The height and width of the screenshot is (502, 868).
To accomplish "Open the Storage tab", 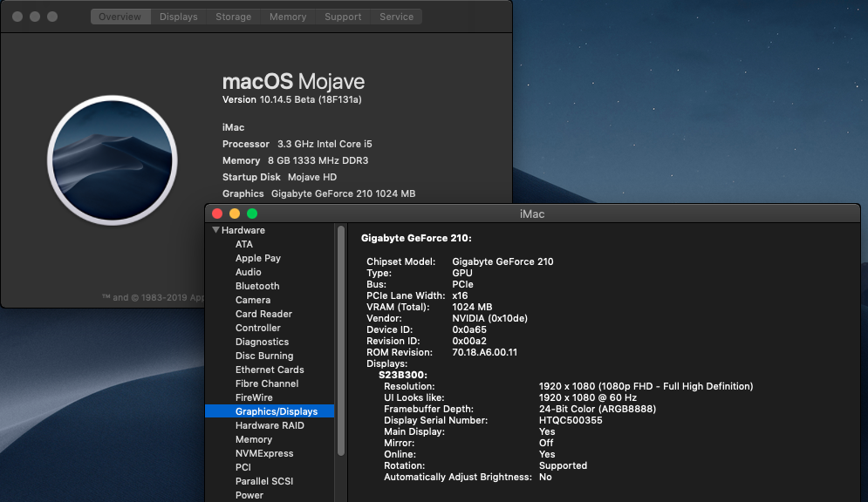I will click(x=233, y=17).
